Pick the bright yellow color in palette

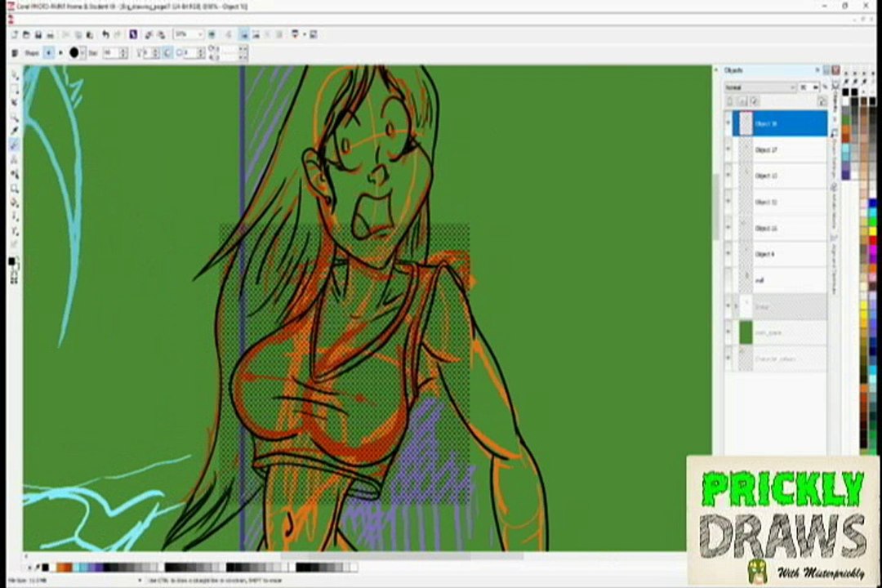click(871, 231)
